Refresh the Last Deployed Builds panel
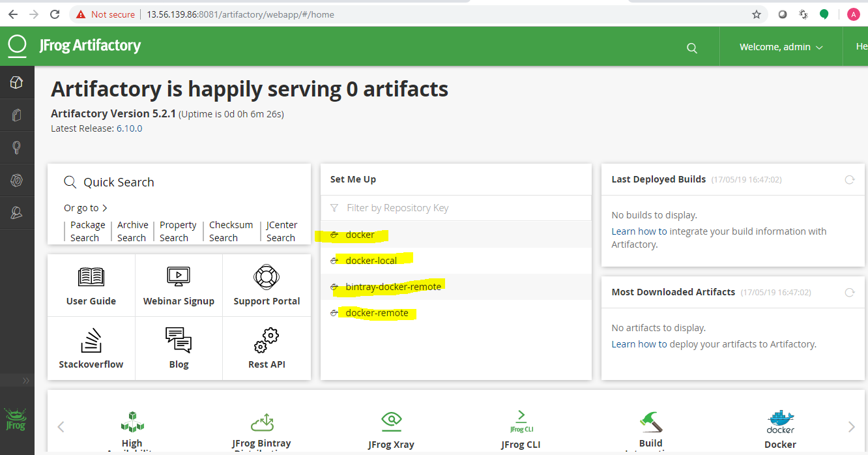 (x=849, y=179)
